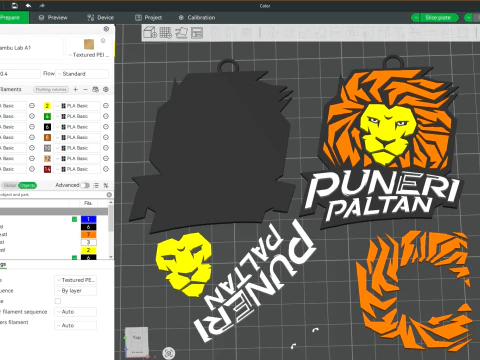The height and width of the screenshot is (360, 480).
Task: Select blue filament 1 cell in object list
Action: (x=88, y=219)
